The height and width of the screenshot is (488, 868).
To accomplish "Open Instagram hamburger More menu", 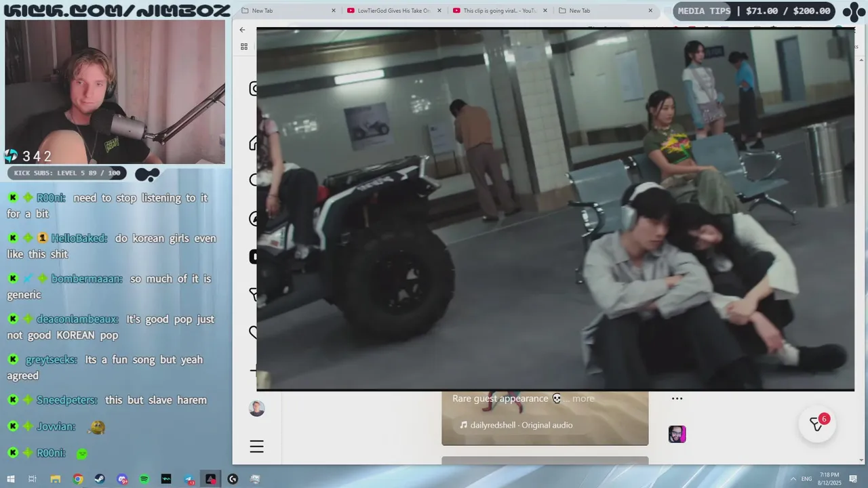I will click(x=256, y=447).
